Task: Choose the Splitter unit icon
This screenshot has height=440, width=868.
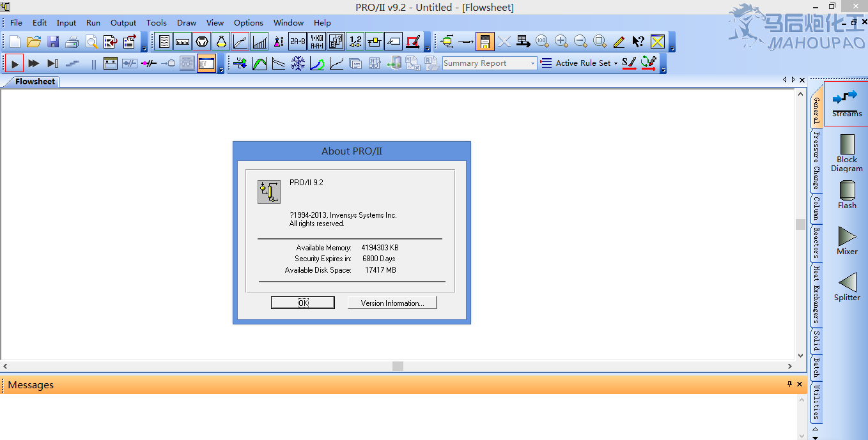Action: coord(847,286)
